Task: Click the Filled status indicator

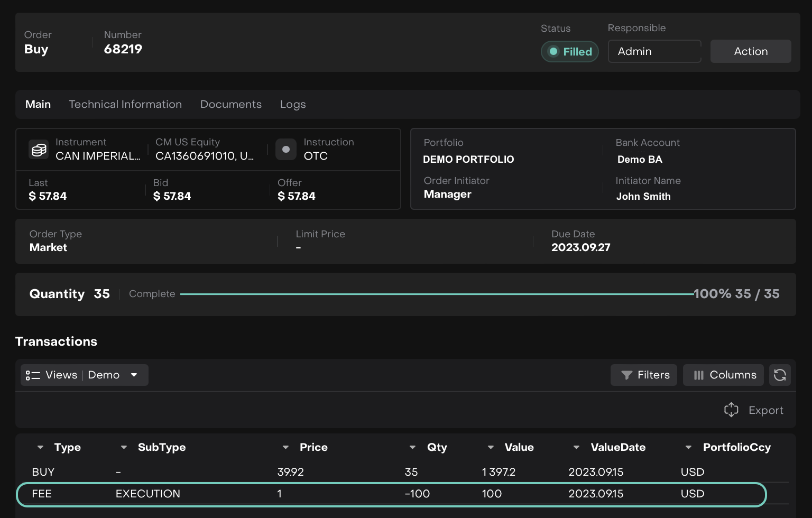Action: click(569, 52)
